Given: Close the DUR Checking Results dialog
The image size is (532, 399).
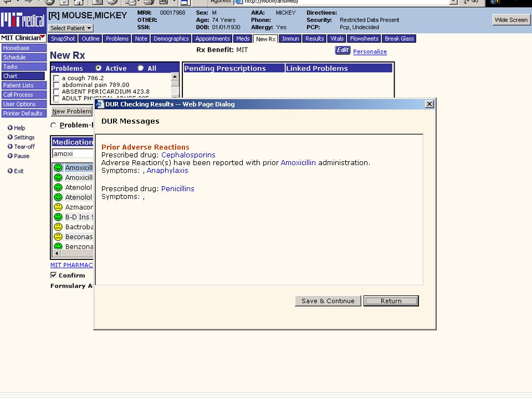Looking at the screenshot, I should click(x=429, y=104).
